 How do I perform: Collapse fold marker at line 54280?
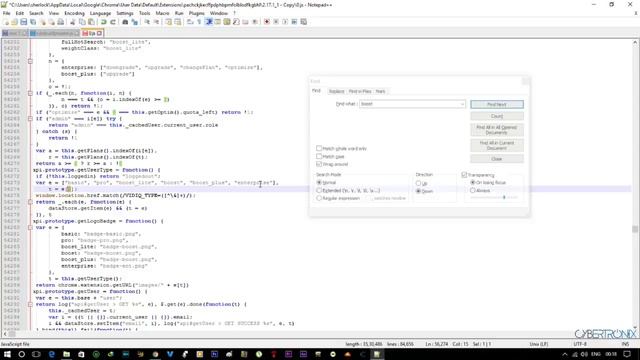(30, 227)
